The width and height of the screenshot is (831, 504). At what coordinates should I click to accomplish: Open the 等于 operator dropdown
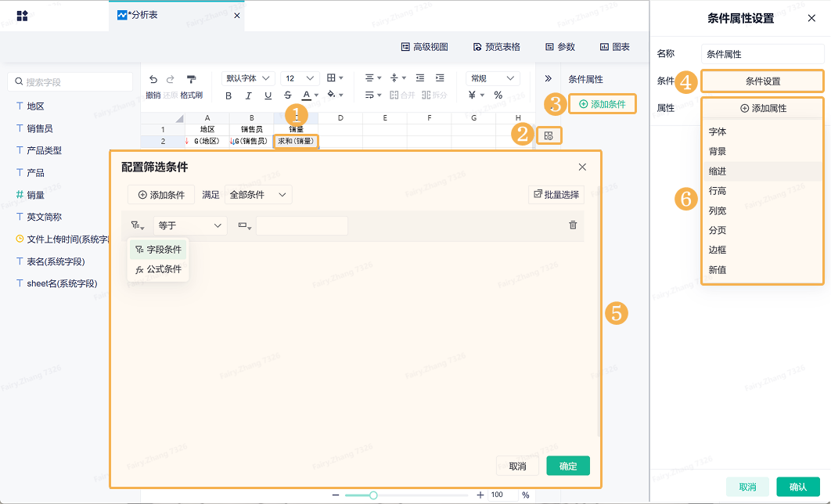point(190,225)
